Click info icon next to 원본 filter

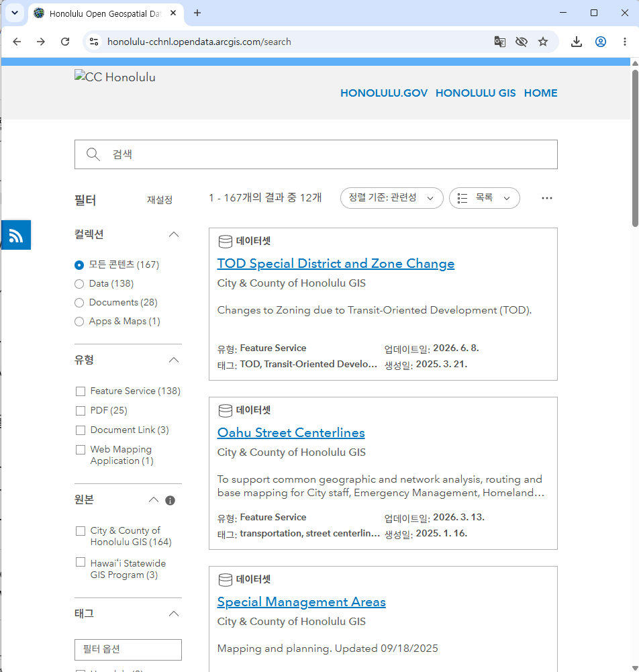pyautogui.click(x=170, y=500)
